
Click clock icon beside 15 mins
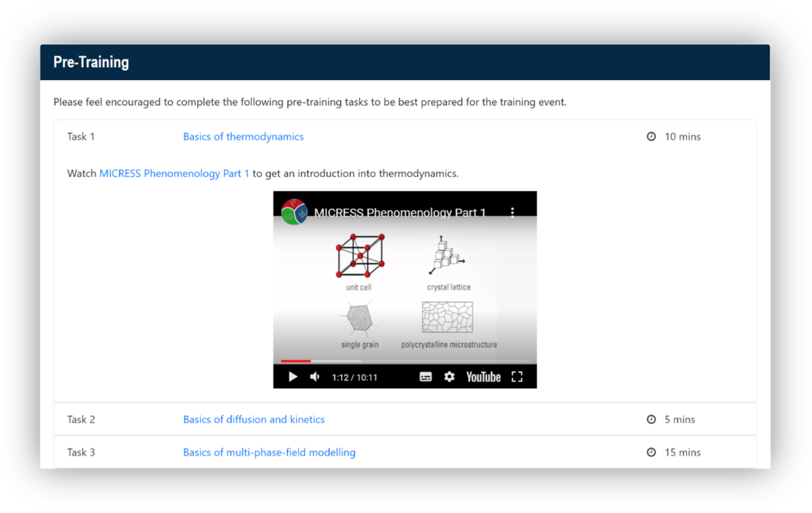(651, 452)
